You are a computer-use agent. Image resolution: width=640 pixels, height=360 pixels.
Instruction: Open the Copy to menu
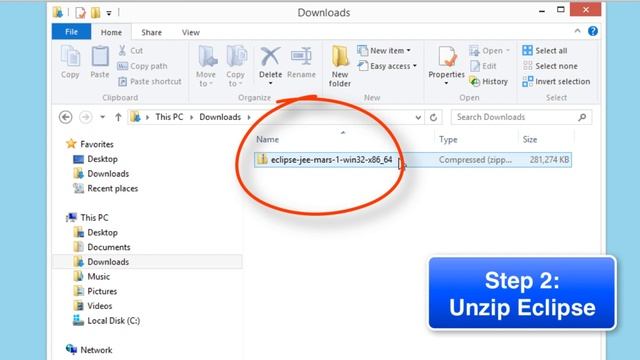point(236,66)
